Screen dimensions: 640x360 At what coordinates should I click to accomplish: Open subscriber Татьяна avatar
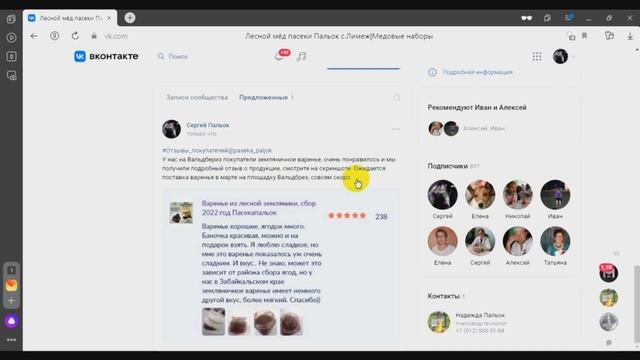(555, 241)
